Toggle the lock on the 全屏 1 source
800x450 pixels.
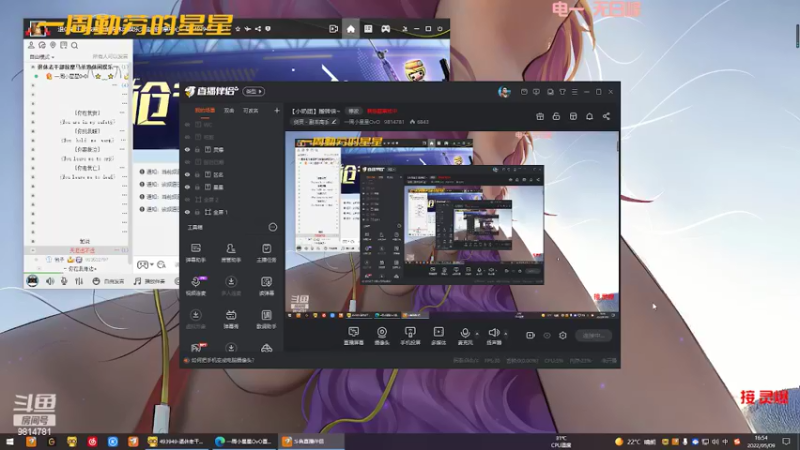197,212
